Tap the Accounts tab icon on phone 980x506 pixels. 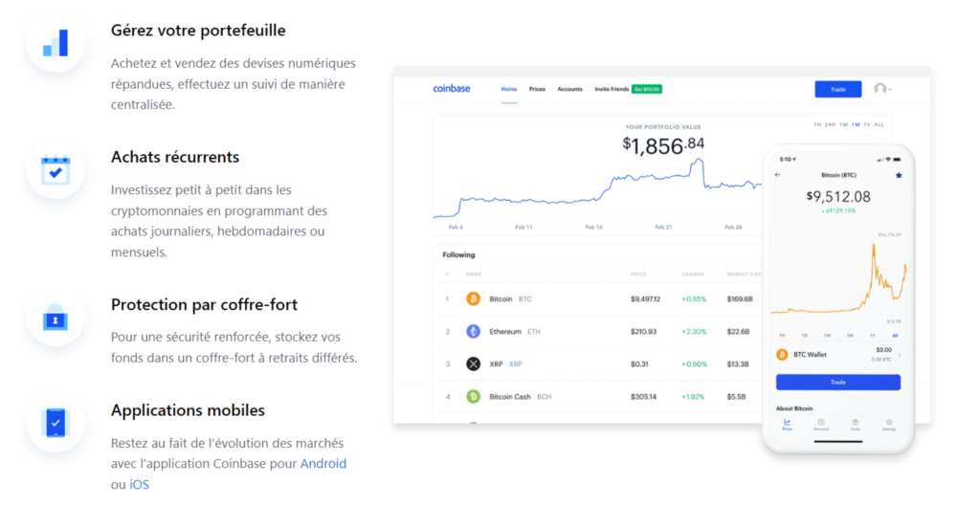(x=821, y=423)
